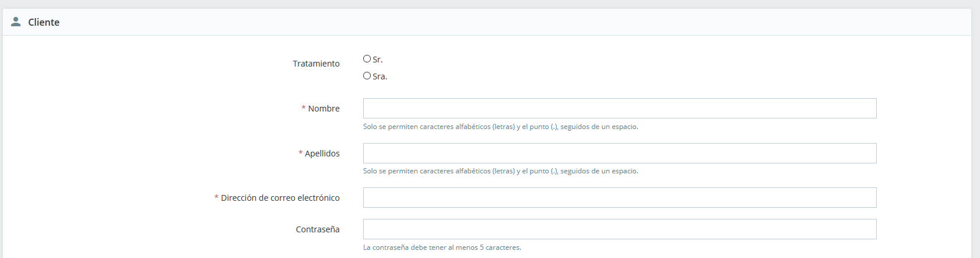Click the Contraseña field label
The image size is (980, 258).
click(x=317, y=229)
